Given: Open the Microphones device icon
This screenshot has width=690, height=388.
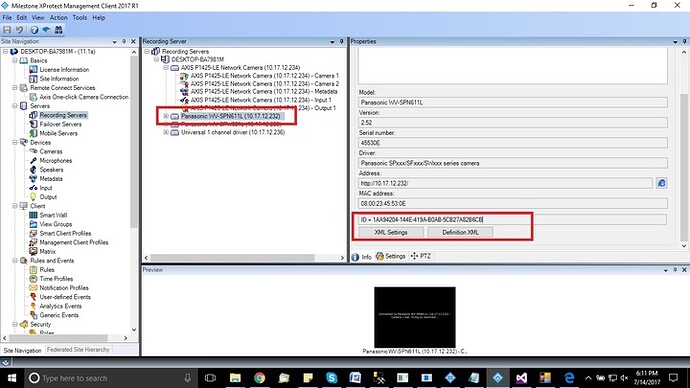Looking at the screenshot, I should click(x=33, y=161).
